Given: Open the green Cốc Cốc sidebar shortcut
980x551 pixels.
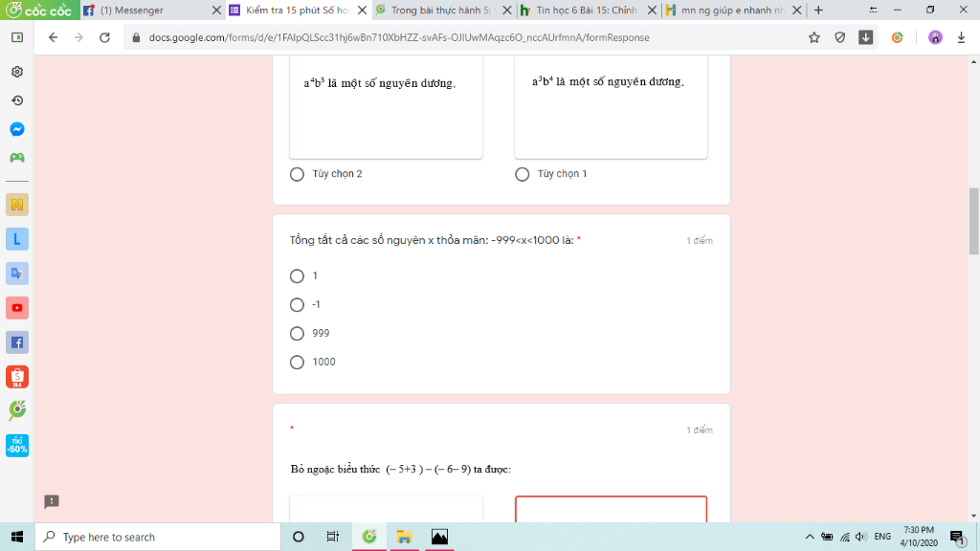Looking at the screenshot, I should [x=17, y=410].
